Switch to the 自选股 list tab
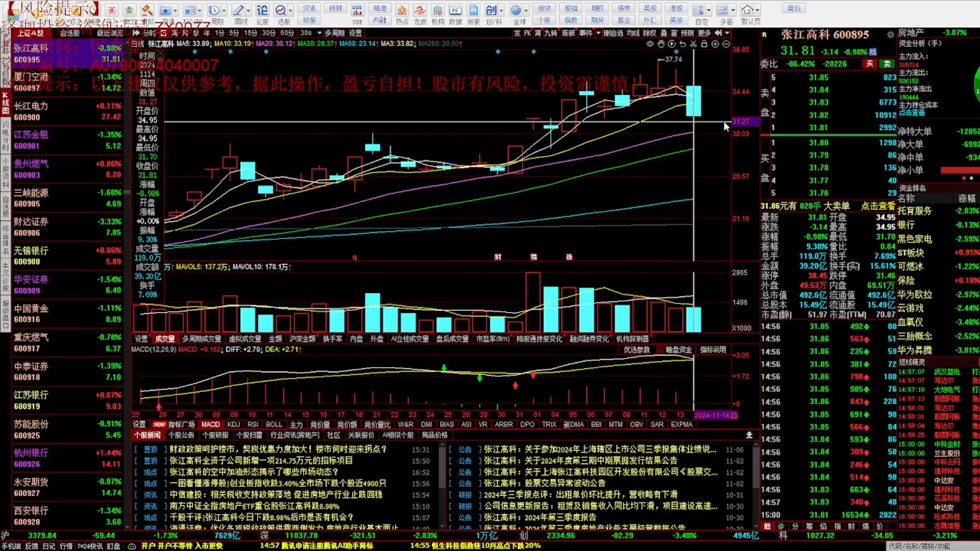Viewport: 980px width, 551px height. click(x=70, y=33)
